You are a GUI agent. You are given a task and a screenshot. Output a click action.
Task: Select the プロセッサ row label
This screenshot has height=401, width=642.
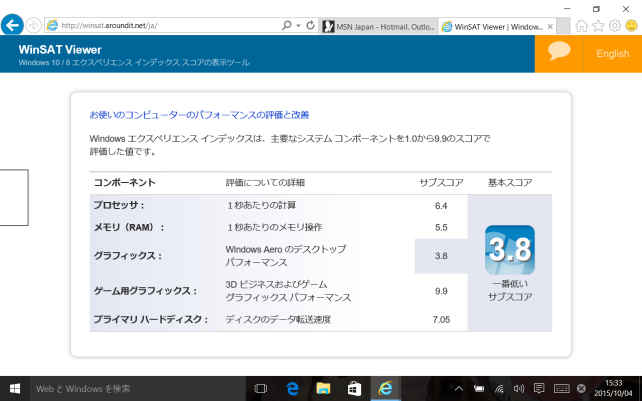pyautogui.click(x=119, y=205)
